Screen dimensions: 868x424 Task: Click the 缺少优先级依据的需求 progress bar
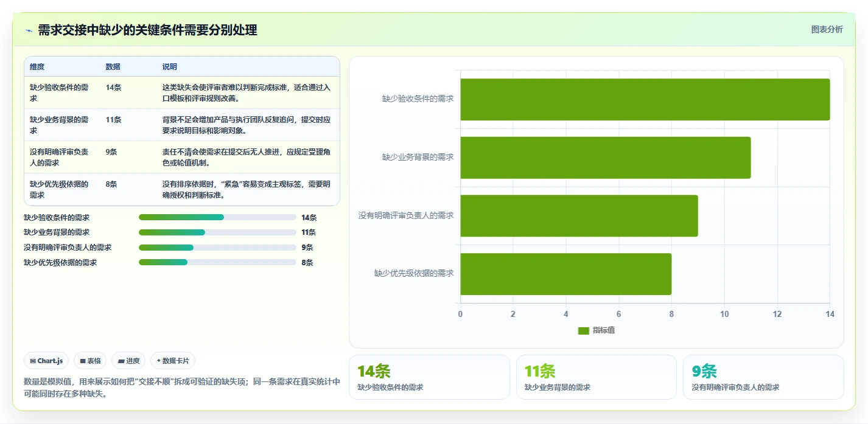217,262
